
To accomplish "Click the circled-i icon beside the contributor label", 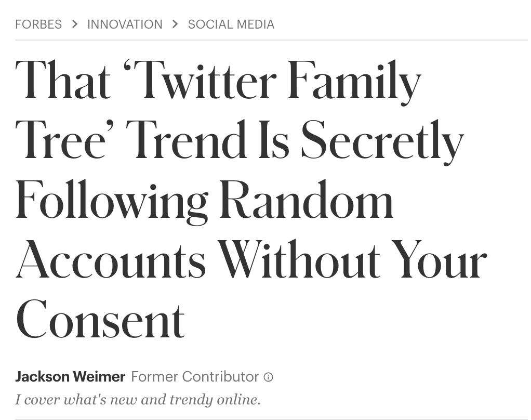I will click(268, 377).
